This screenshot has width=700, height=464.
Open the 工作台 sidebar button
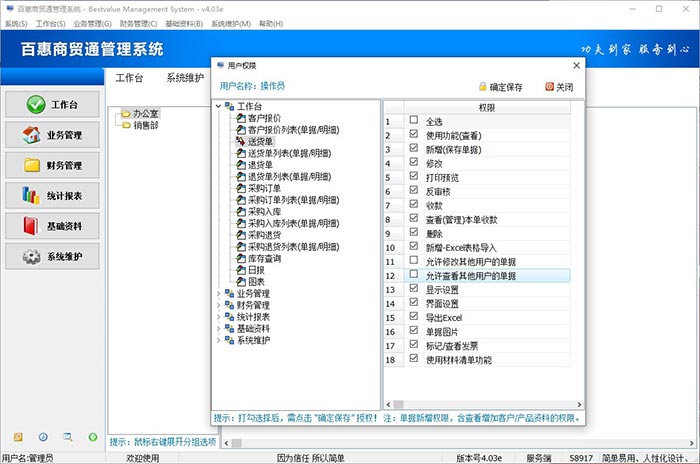click(x=52, y=105)
